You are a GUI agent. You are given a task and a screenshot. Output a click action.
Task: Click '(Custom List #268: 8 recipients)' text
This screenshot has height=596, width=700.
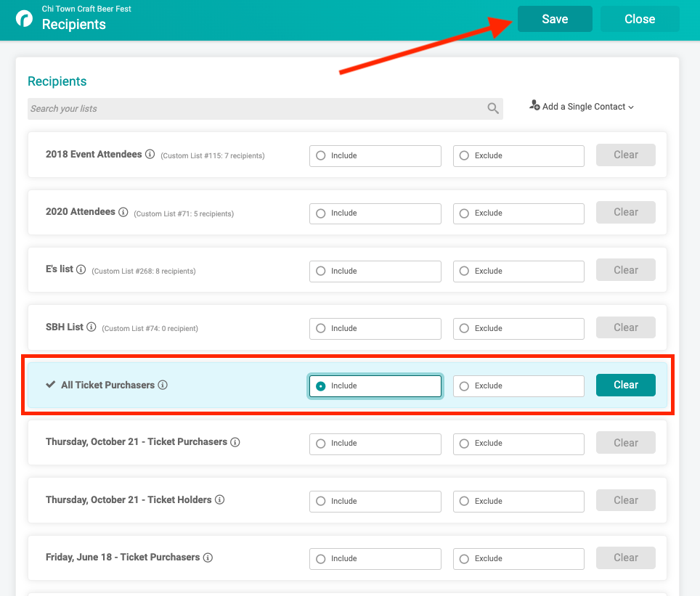coord(144,271)
